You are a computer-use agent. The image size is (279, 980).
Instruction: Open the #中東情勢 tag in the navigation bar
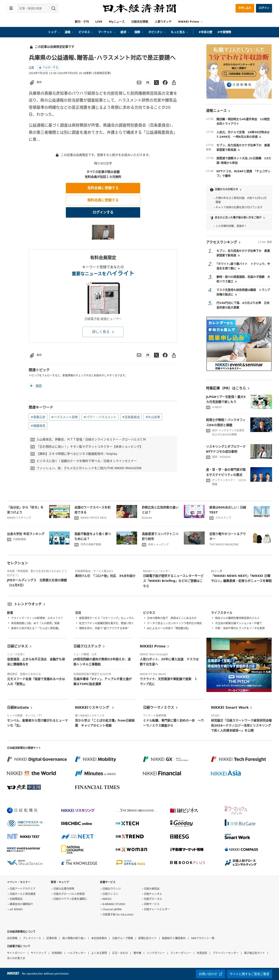(224, 32)
